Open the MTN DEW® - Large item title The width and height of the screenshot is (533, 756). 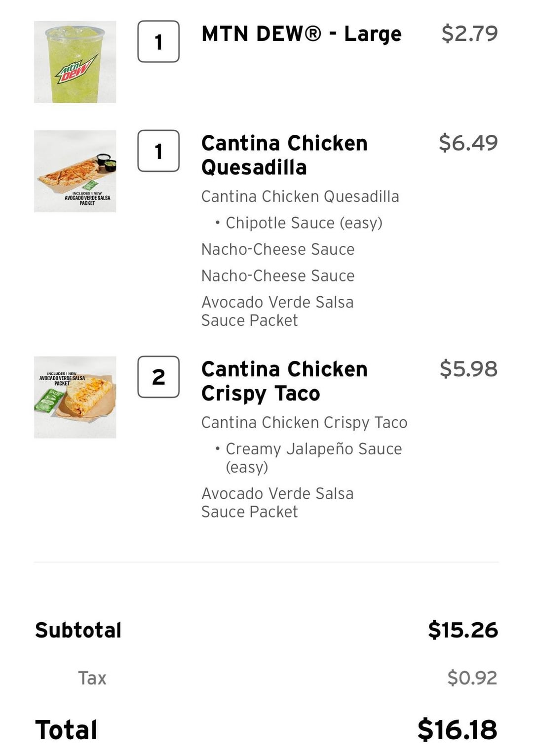tap(302, 34)
